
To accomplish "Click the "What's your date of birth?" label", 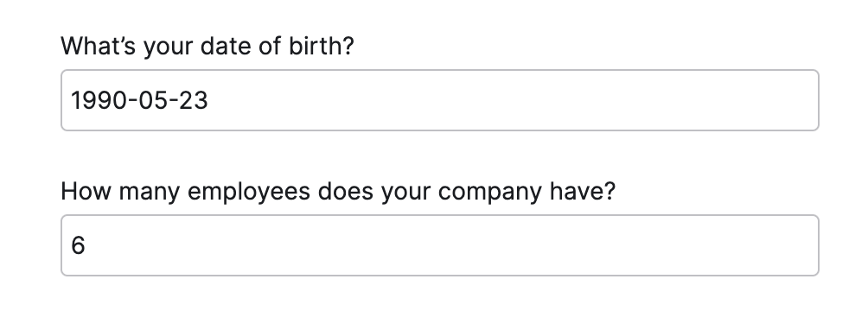I will pos(207,47).
